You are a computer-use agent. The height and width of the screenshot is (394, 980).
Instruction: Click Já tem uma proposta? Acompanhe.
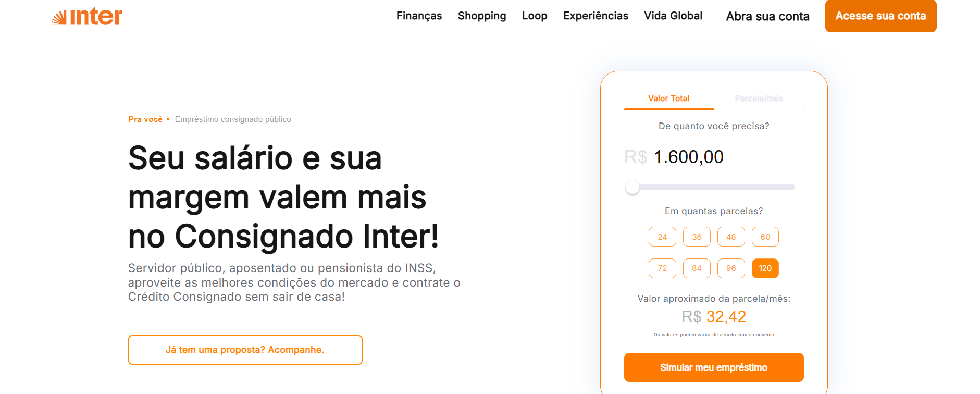(245, 350)
